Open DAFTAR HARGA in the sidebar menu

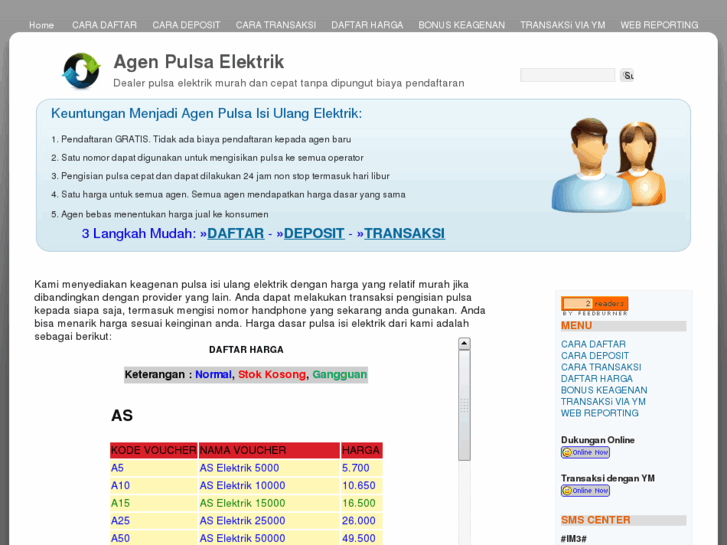597,379
